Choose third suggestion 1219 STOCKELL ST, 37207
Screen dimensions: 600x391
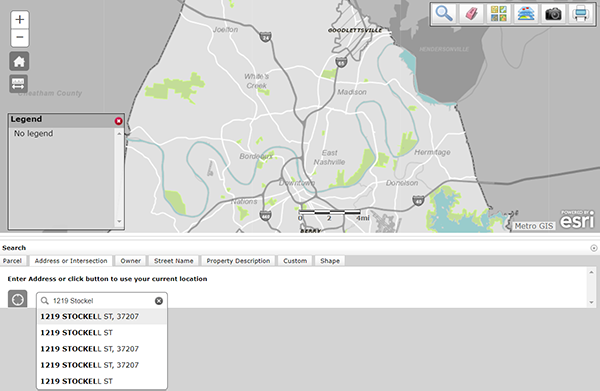(x=102, y=349)
